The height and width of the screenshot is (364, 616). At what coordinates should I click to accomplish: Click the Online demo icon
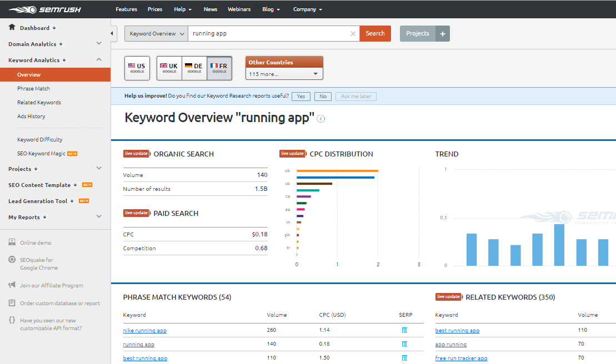[12, 242]
